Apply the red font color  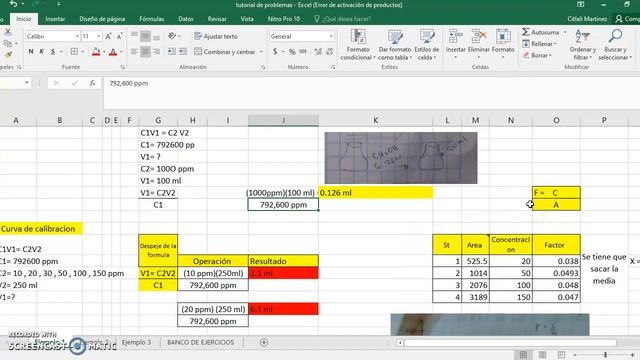click(x=113, y=52)
